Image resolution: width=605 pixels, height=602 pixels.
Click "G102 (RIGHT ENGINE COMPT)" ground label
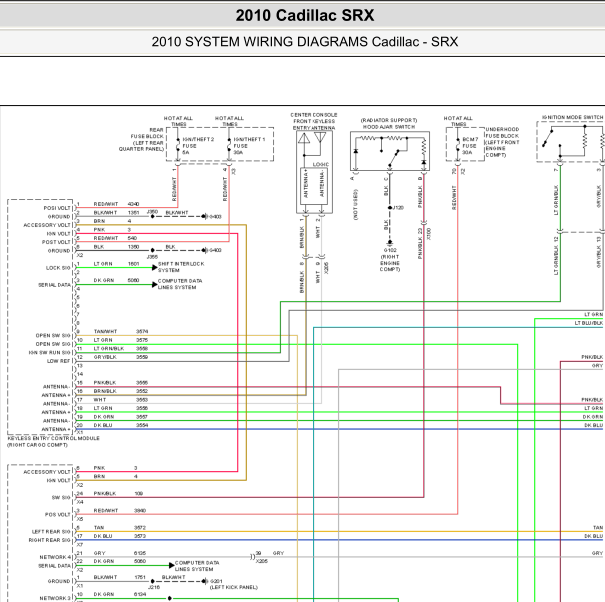[x=390, y=259]
